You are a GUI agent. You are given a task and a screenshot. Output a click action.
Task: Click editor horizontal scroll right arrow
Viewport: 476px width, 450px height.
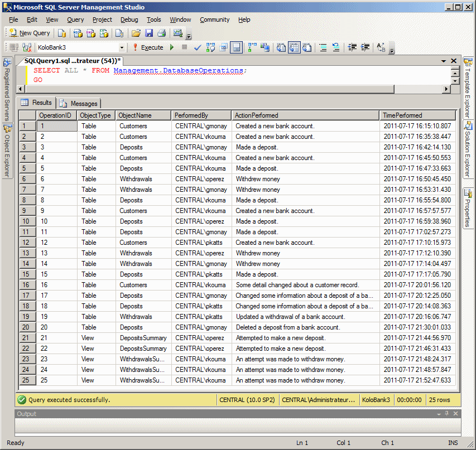coord(446,89)
